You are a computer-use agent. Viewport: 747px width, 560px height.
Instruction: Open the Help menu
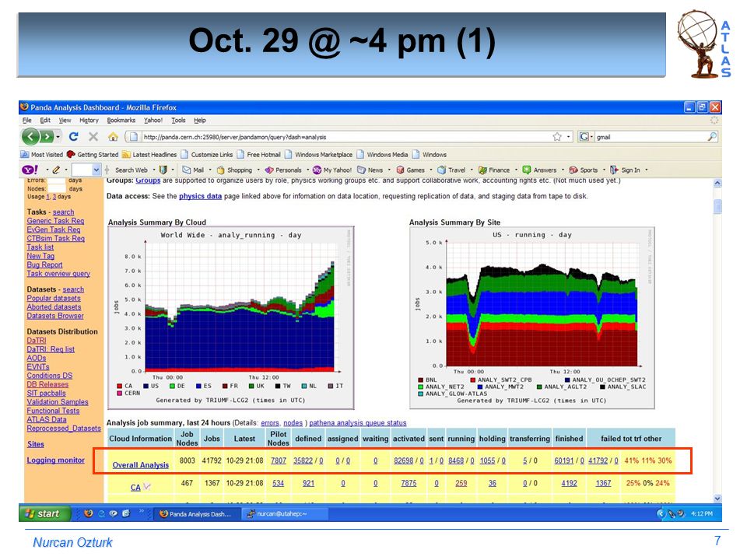(x=200, y=121)
